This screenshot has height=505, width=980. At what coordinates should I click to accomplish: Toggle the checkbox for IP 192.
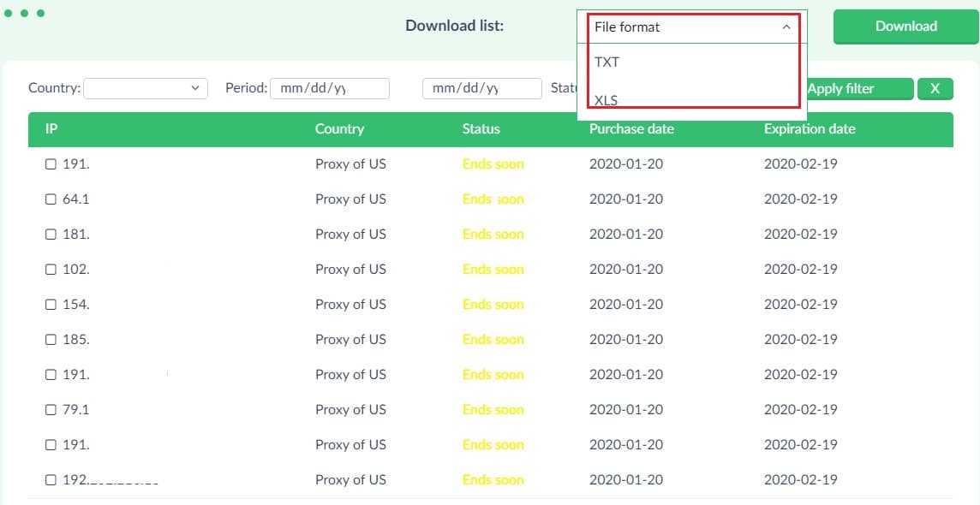pyautogui.click(x=51, y=480)
